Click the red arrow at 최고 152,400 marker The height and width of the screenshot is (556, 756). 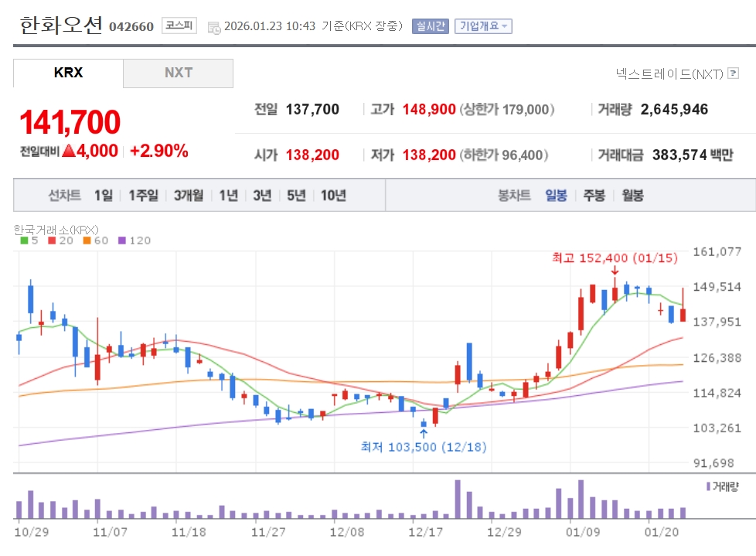pyautogui.click(x=615, y=271)
